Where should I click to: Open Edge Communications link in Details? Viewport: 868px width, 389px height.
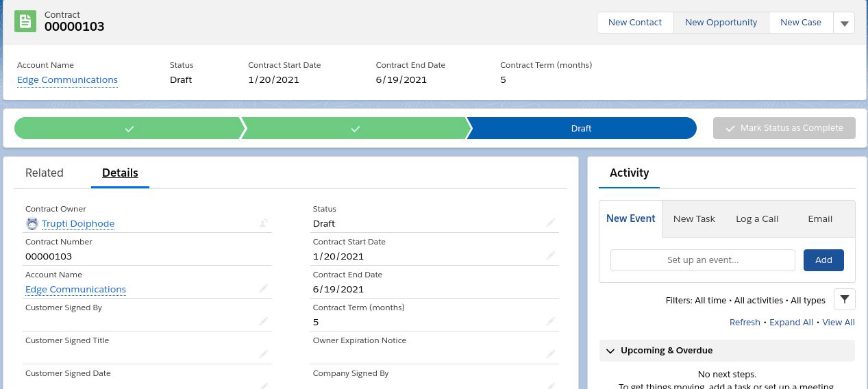[x=75, y=289]
